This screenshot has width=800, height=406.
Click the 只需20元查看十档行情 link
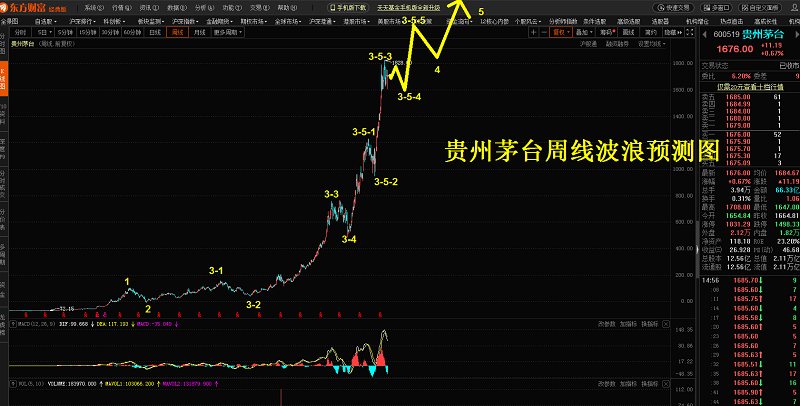coord(750,87)
